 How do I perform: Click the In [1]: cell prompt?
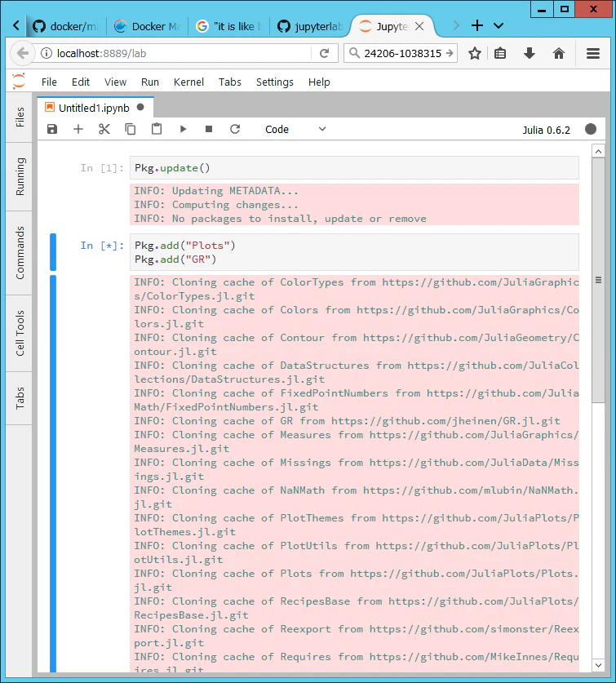click(102, 168)
